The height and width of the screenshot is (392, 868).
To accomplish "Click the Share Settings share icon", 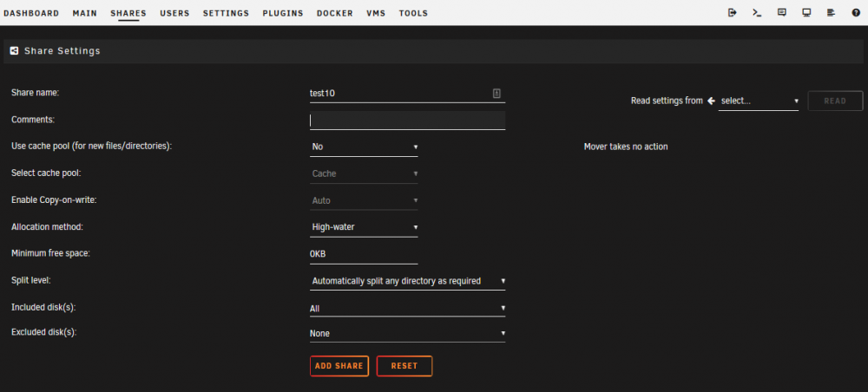I will (x=15, y=51).
